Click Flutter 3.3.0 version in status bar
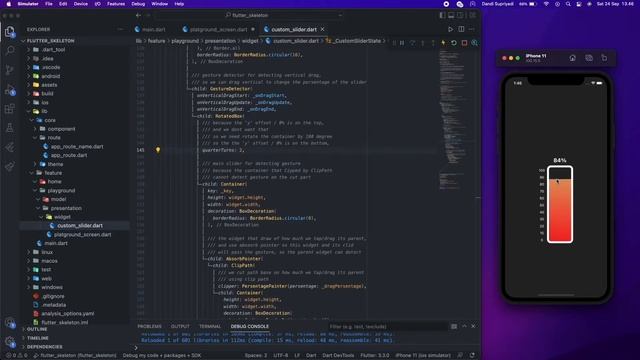The width and height of the screenshot is (640, 360). coord(375,356)
